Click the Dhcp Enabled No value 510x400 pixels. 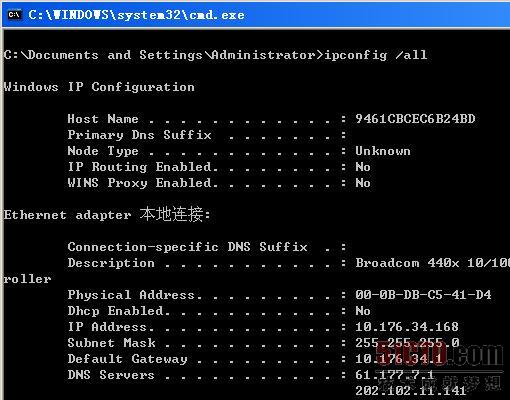pos(363,311)
